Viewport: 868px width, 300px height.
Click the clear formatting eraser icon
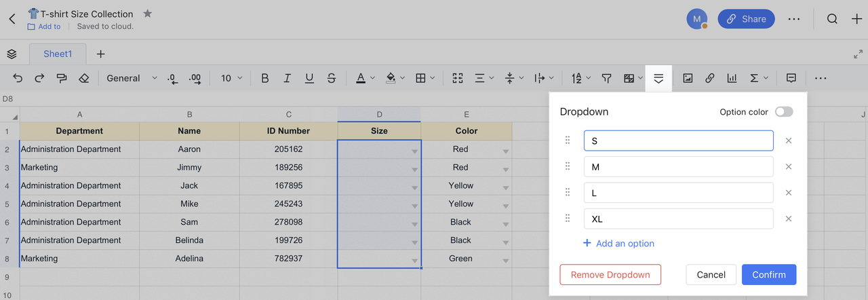coord(83,78)
